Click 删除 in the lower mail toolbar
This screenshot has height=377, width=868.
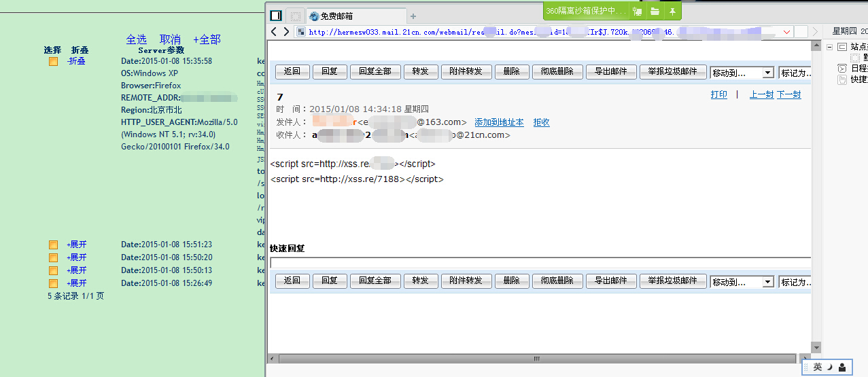point(512,281)
